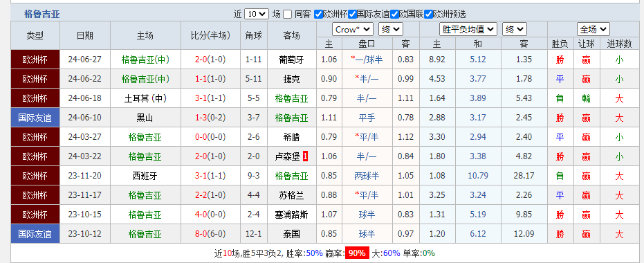Image resolution: width=644 pixels, height=263 pixels.
Task: Click score 1-3(0-2) in the 黑山 row
Action: point(210,118)
